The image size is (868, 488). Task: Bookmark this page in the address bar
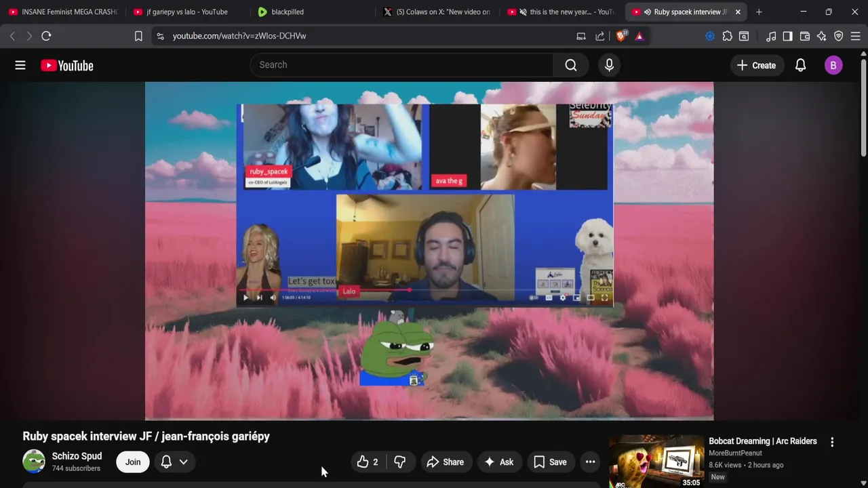click(138, 36)
